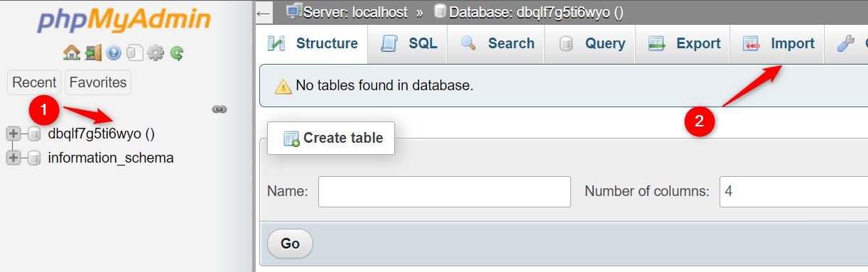Viewport: 868px width, 272px height.
Task: Open phpMyAdmin documentation help icon
Action: click(114, 53)
